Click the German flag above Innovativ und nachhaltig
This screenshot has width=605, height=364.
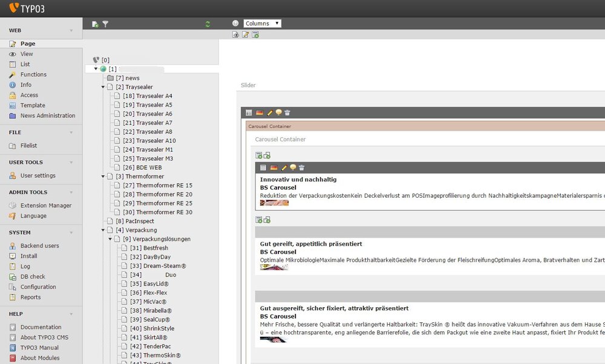[274, 167]
